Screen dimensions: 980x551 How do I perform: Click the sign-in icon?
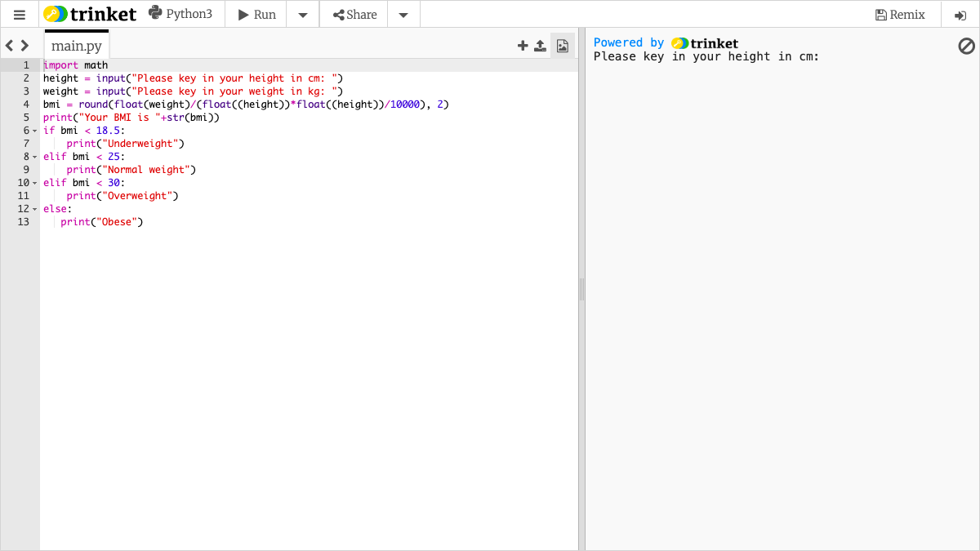pos(960,15)
